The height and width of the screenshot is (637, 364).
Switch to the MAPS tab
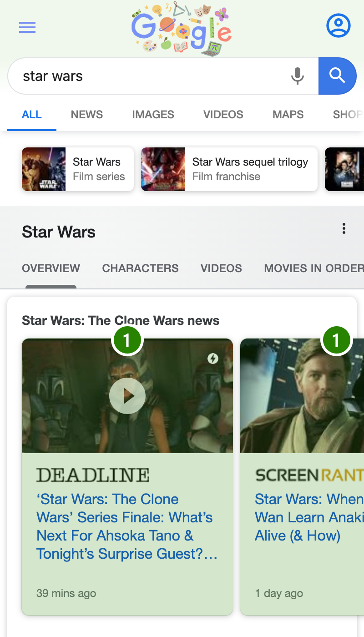tap(288, 115)
